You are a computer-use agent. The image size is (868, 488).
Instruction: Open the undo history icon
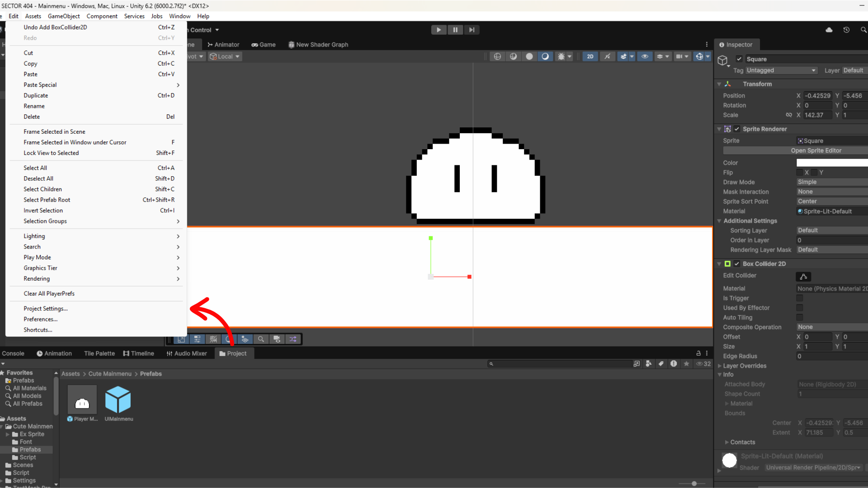pyautogui.click(x=846, y=30)
